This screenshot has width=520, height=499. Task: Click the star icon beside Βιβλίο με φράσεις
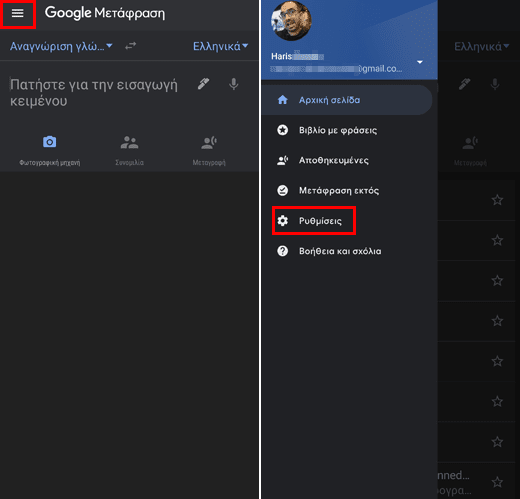(x=283, y=130)
